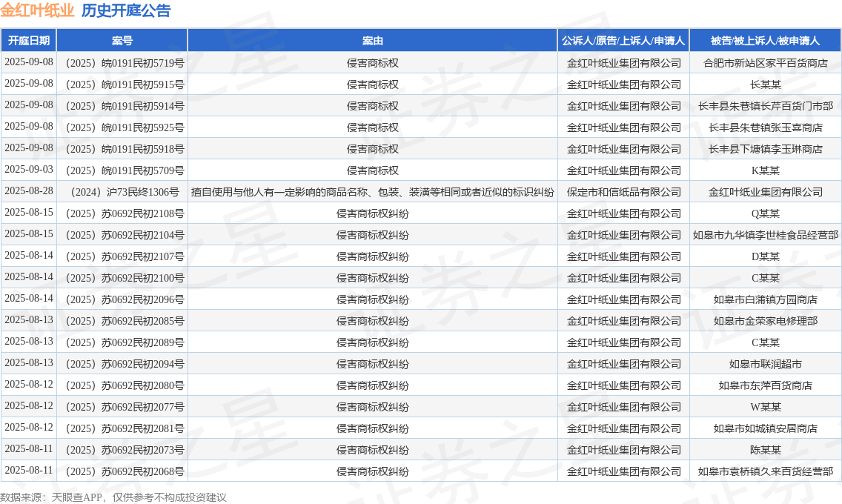Click defendant 如皋市如城镇安居商店
Viewport: 842px width, 504px height.
pos(765,428)
